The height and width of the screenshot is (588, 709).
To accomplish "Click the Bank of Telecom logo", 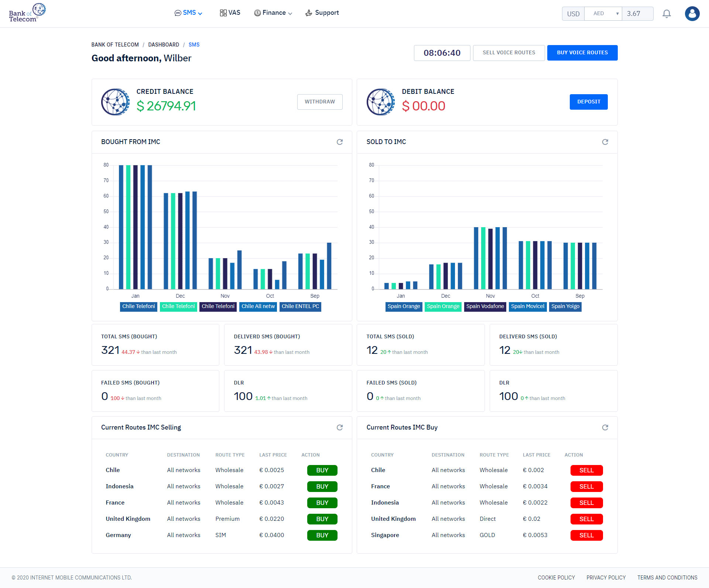I will coord(27,13).
